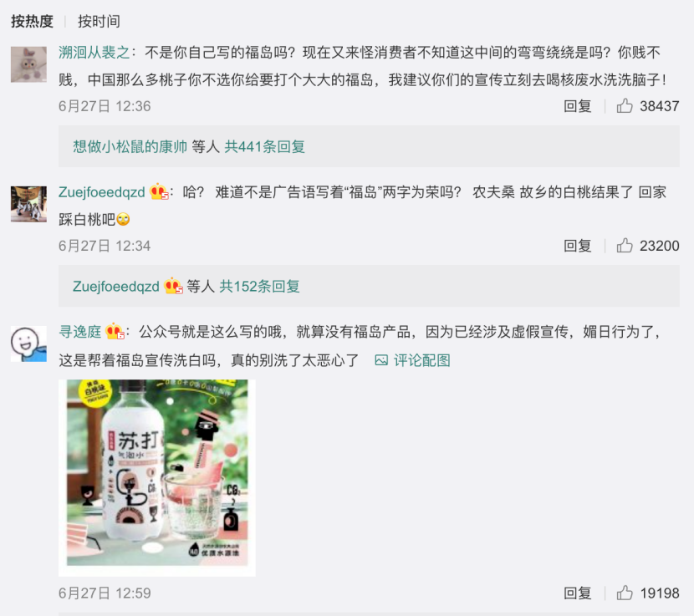The image size is (694, 616).
Task: Expand 共152条回复 replies
Action: pyautogui.click(x=259, y=287)
